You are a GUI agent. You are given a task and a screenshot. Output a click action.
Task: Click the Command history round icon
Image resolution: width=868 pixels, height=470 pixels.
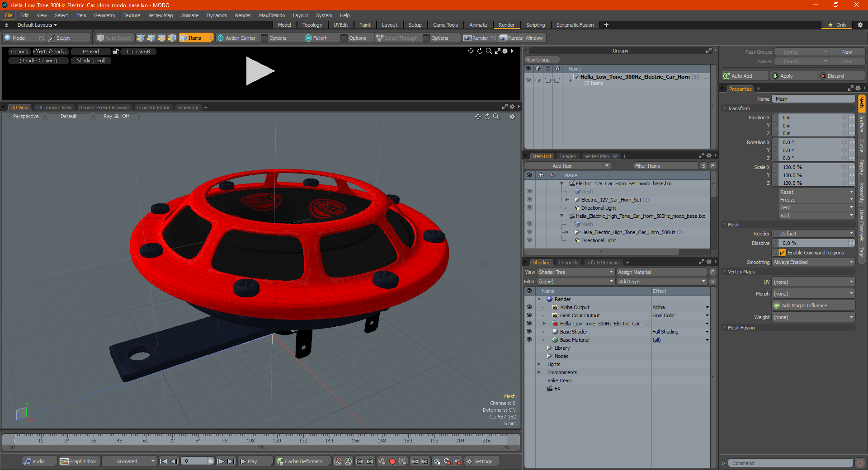[860, 463]
